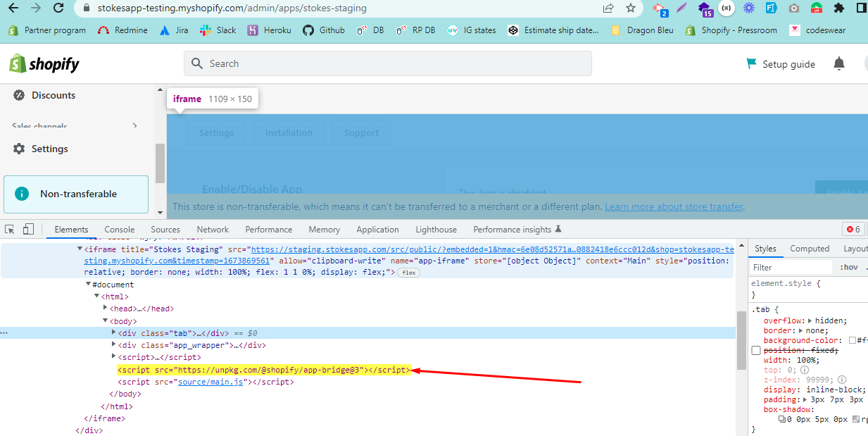This screenshot has width=868, height=436.
Task: Open the Performance insights tab
Action: (x=517, y=230)
